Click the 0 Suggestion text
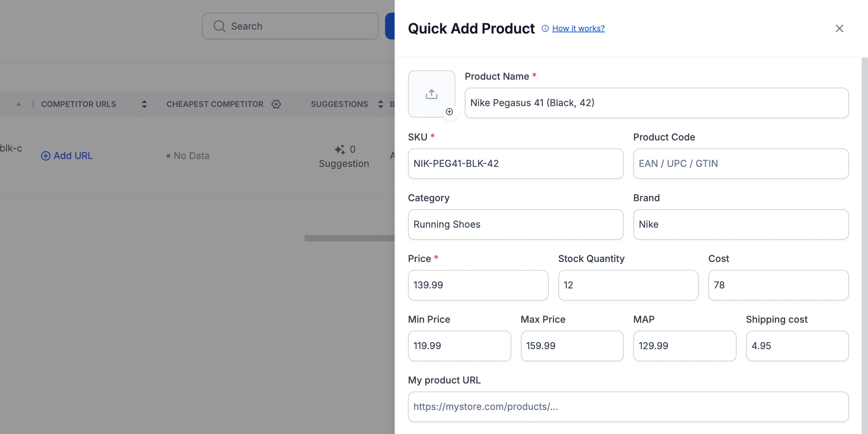The width and height of the screenshot is (868, 434). click(344, 156)
